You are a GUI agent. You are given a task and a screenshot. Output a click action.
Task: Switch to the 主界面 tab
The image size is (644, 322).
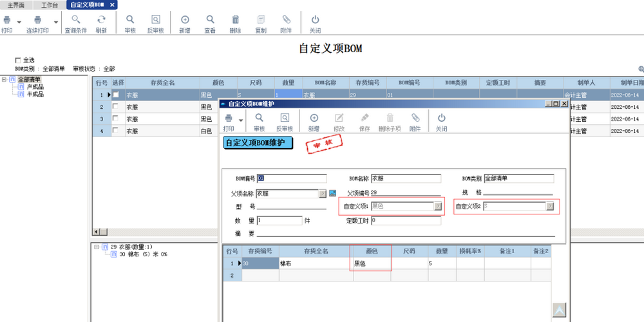pos(15,5)
